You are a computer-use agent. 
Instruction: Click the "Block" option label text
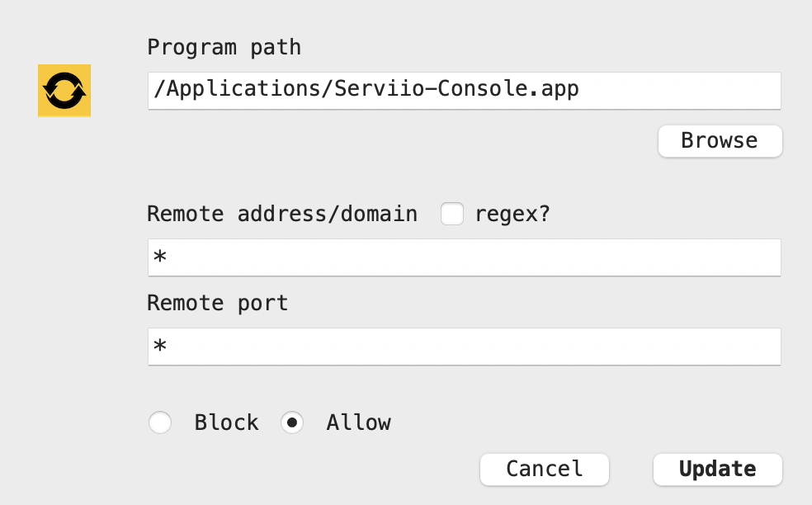226,423
